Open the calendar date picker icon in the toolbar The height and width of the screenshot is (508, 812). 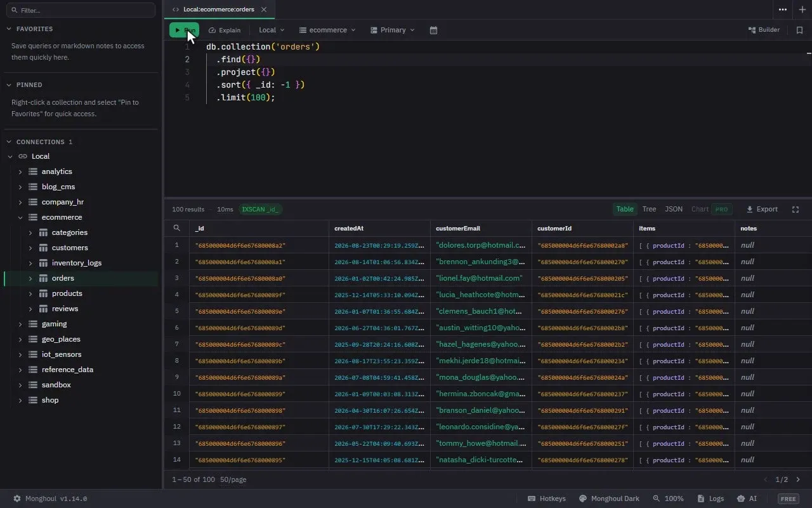coord(434,30)
